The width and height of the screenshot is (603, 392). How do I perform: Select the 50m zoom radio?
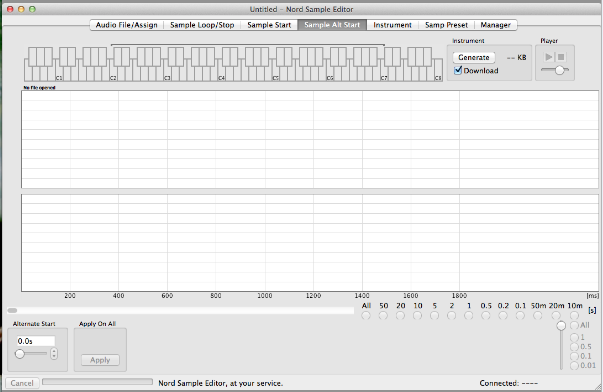538,315
